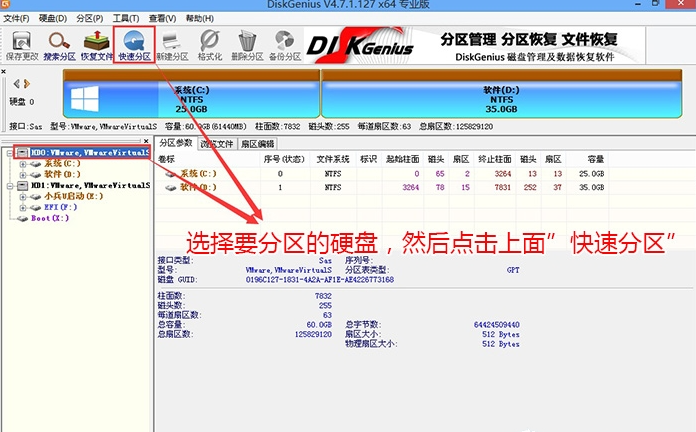
Task: Open the Partition (分区) menu
Action: [x=89, y=19]
